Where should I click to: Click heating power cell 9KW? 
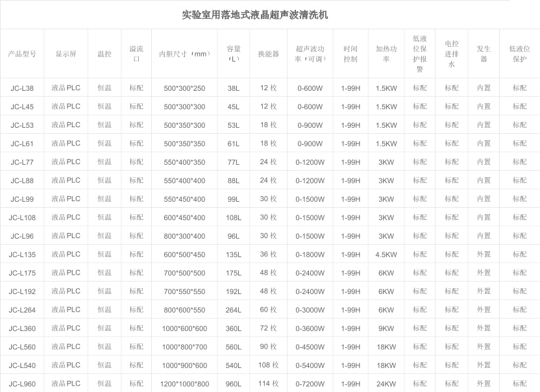386,328
